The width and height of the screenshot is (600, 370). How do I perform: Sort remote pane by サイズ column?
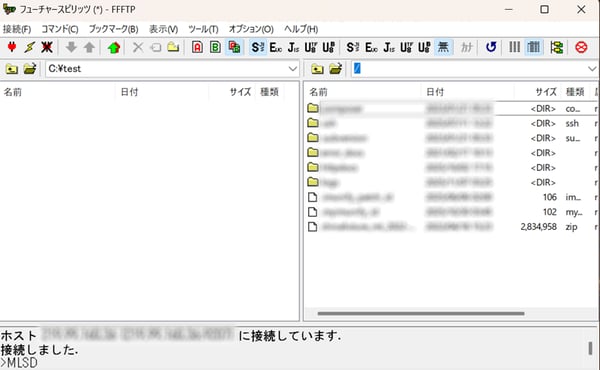[x=538, y=92]
